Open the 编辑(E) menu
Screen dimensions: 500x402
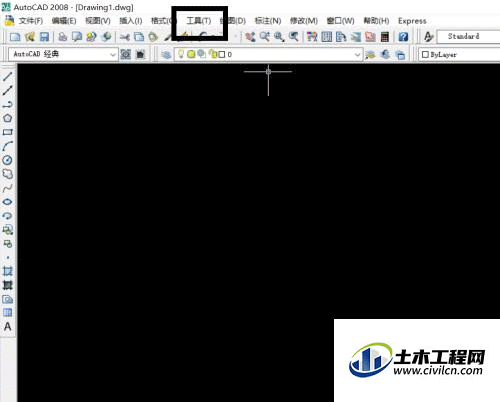(x=64, y=21)
